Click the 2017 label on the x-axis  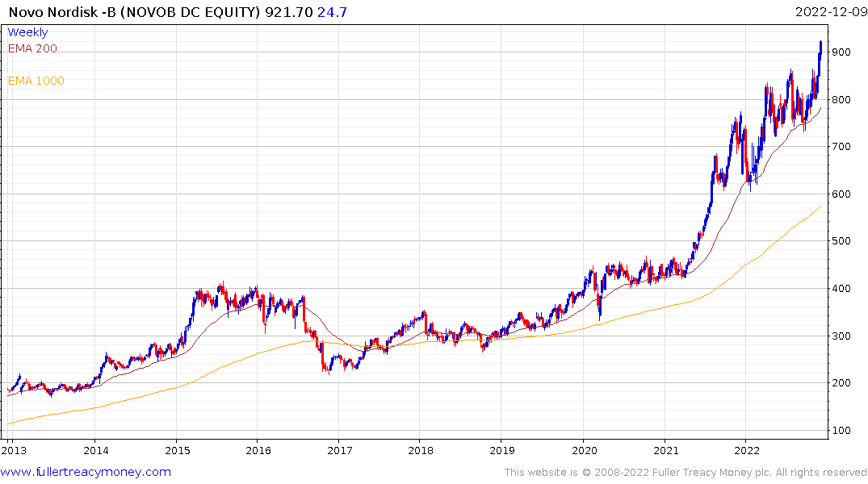340,450
